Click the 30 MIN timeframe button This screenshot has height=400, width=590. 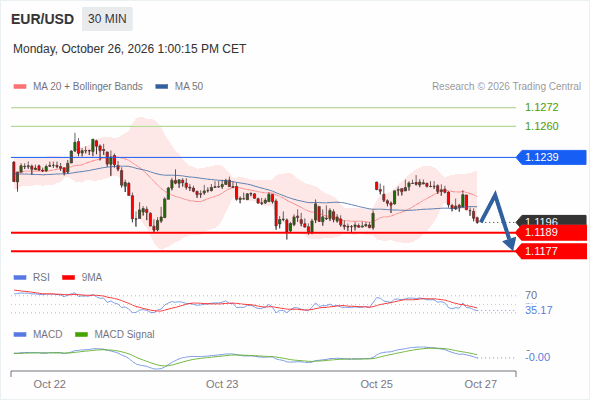coord(107,19)
